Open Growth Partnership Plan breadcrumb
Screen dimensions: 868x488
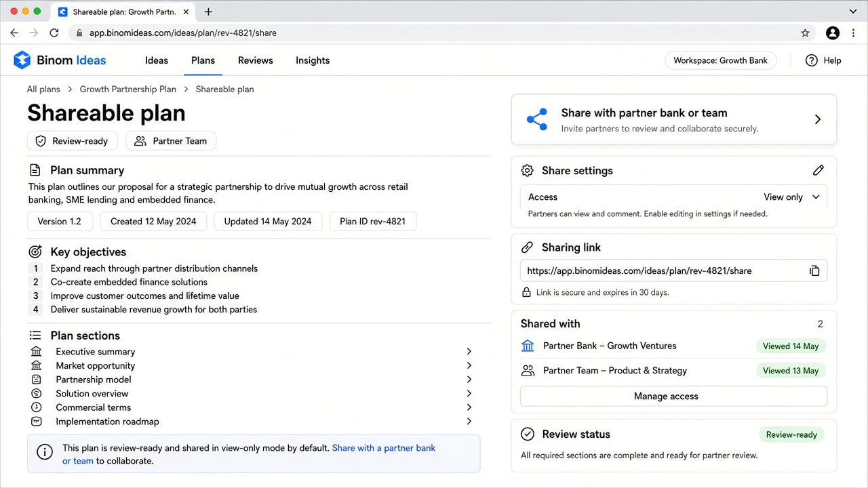128,89
